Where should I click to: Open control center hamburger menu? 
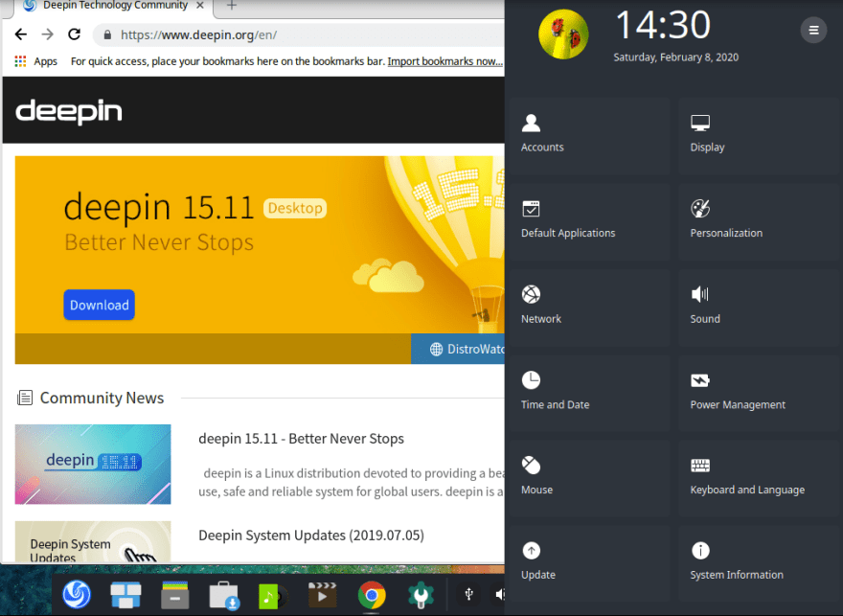(813, 30)
